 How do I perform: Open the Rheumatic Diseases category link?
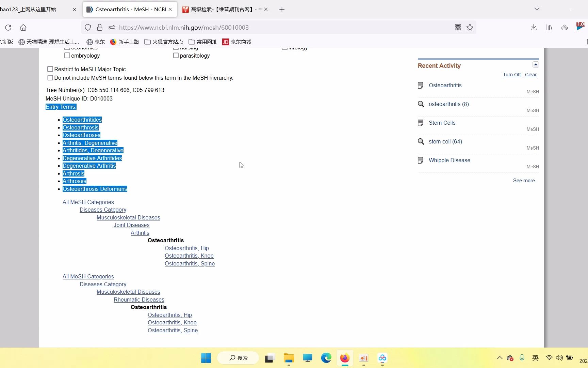(x=139, y=300)
